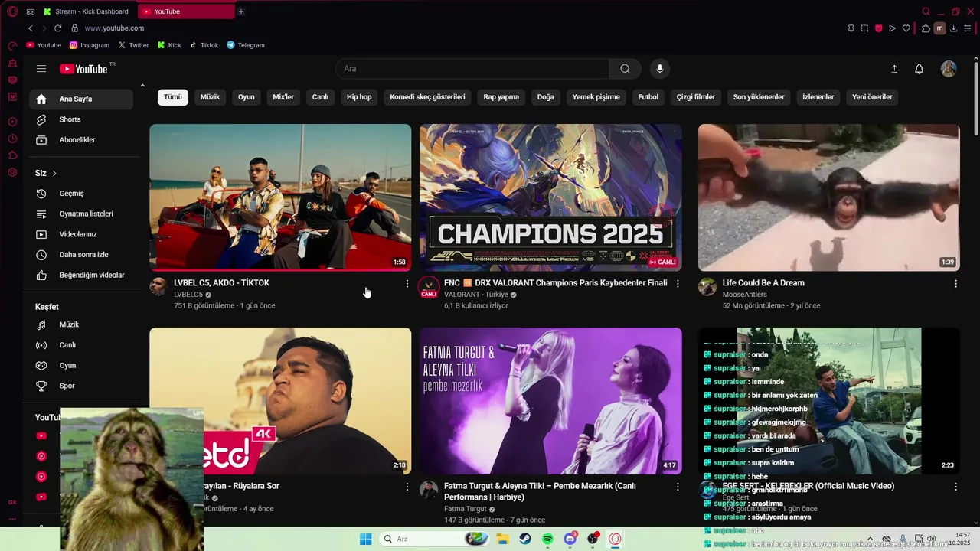The width and height of the screenshot is (980, 551).
Task: Take a snapshot with the dashed-square icon
Action: [864, 28]
